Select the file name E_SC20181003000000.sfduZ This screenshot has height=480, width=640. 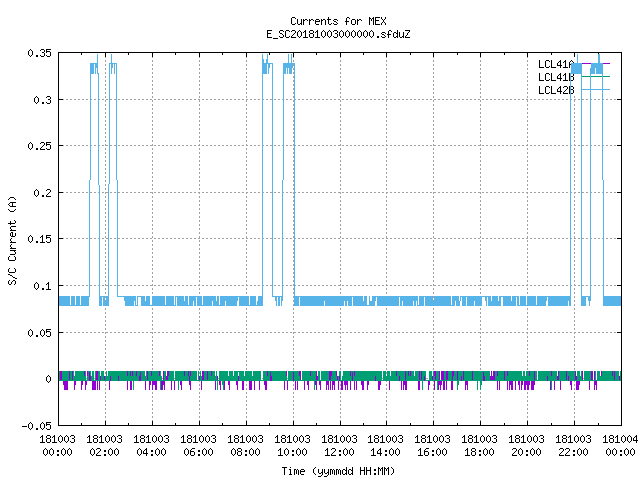coord(338,34)
